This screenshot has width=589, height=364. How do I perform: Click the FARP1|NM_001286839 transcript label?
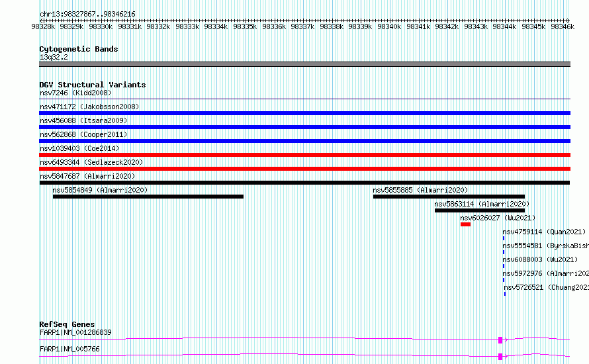pos(75,332)
